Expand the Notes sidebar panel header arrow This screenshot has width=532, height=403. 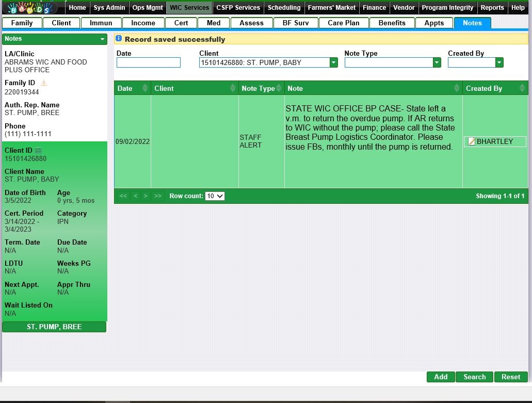[x=103, y=39]
